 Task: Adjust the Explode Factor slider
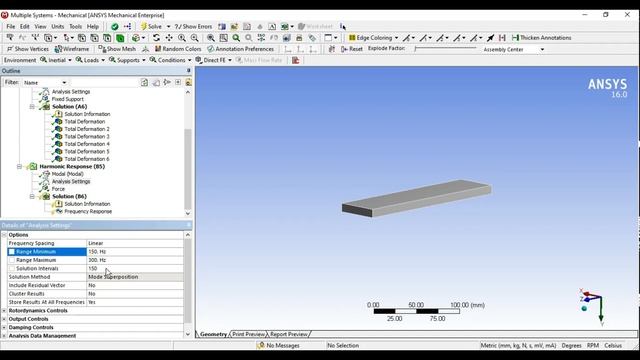[x=445, y=49]
